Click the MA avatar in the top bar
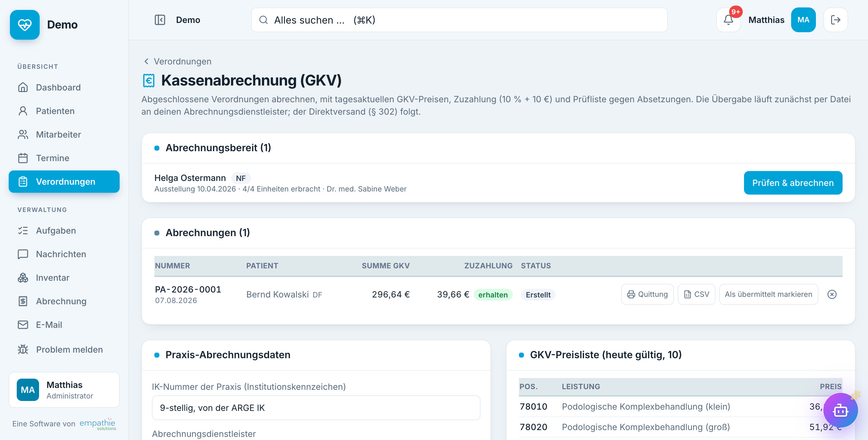Screen dimensions: 868x440 click(x=803, y=20)
